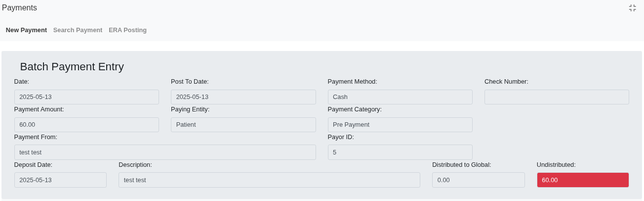Open the Paying Entity field showing Patient
644x201 pixels.
(243, 125)
